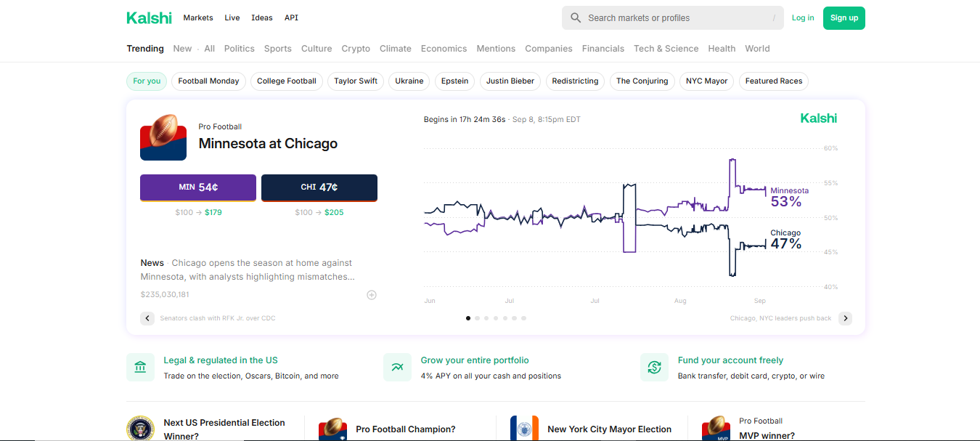Select the Health category tab
Viewport: 980px width, 441px height.
pyautogui.click(x=722, y=49)
